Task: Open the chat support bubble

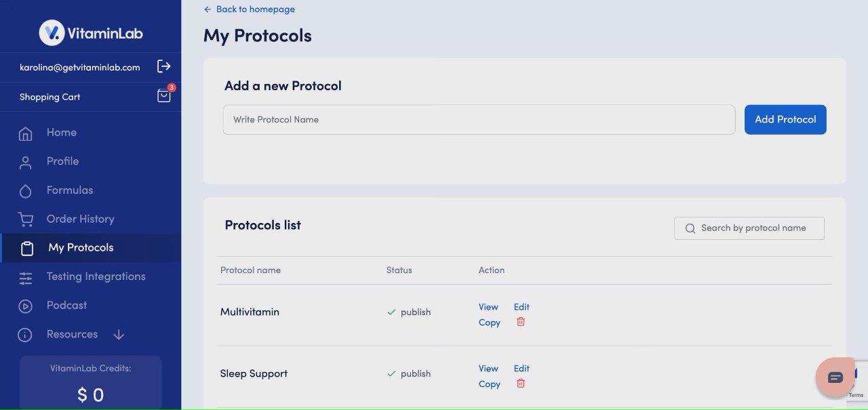Action: 835,377
